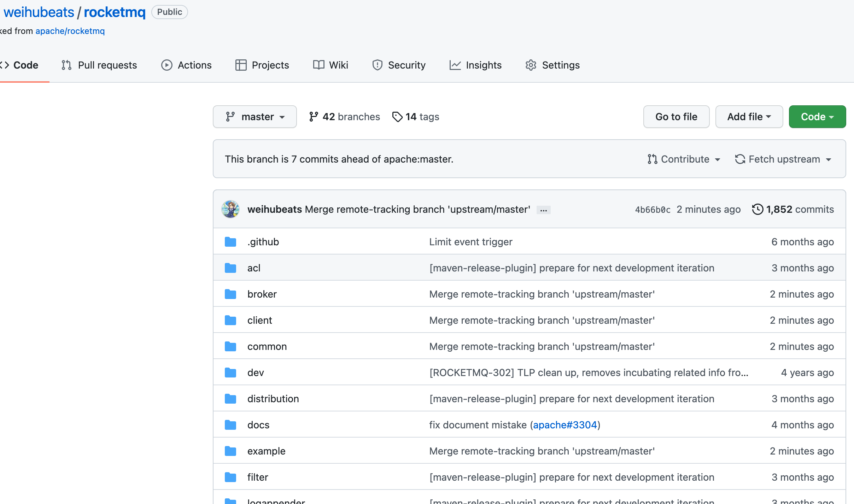Click folder icon beside common
This screenshot has height=504, width=854.
pyautogui.click(x=230, y=346)
